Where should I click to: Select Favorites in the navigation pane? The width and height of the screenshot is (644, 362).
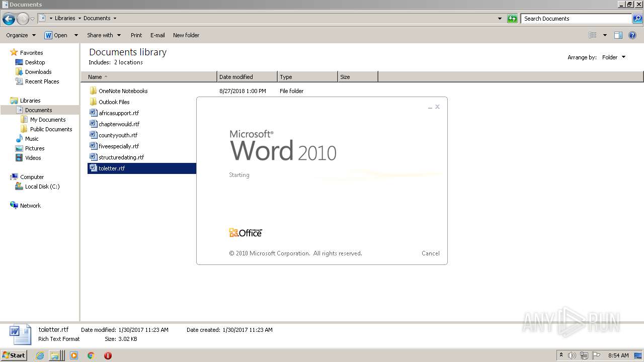pyautogui.click(x=31, y=53)
